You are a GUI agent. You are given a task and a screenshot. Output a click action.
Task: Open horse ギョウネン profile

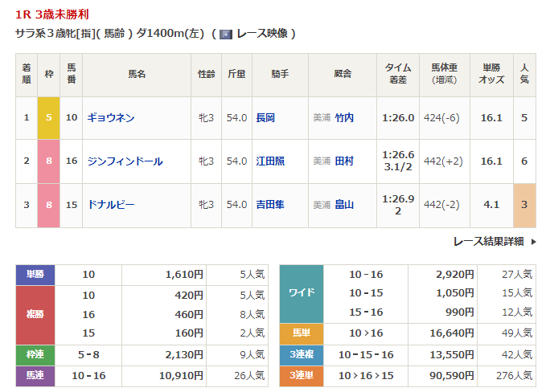pyautogui.click(x=111, y=118)
